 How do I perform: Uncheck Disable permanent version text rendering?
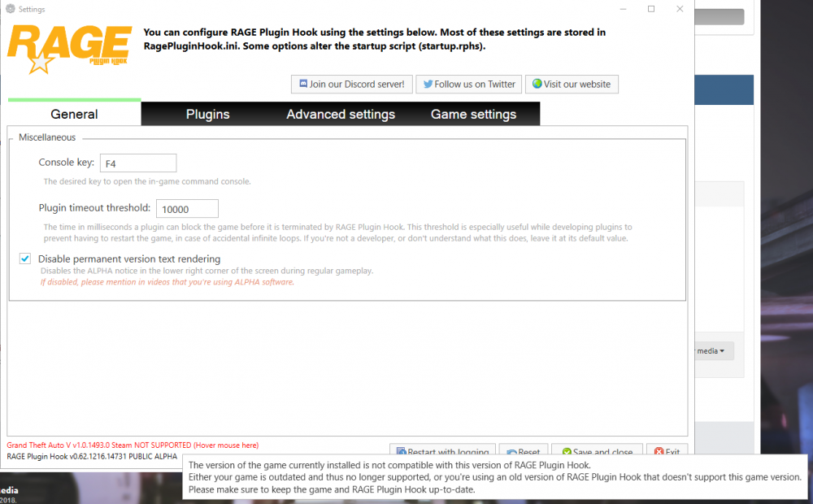[x=25, y=258]
